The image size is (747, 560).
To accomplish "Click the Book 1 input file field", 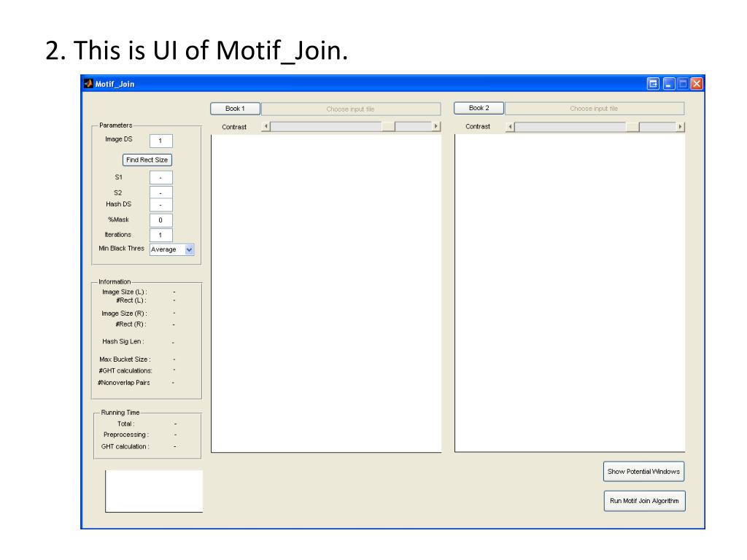I will click(351, 109).
